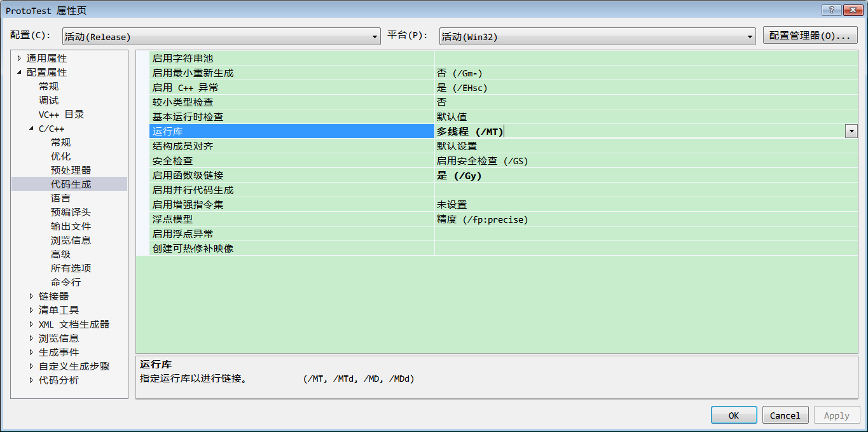The height and width of the screenshot is (432, 868).
Task: Click the 启用 C++ 异常 property
Action: pyautogui.click(x=292, y=88)
